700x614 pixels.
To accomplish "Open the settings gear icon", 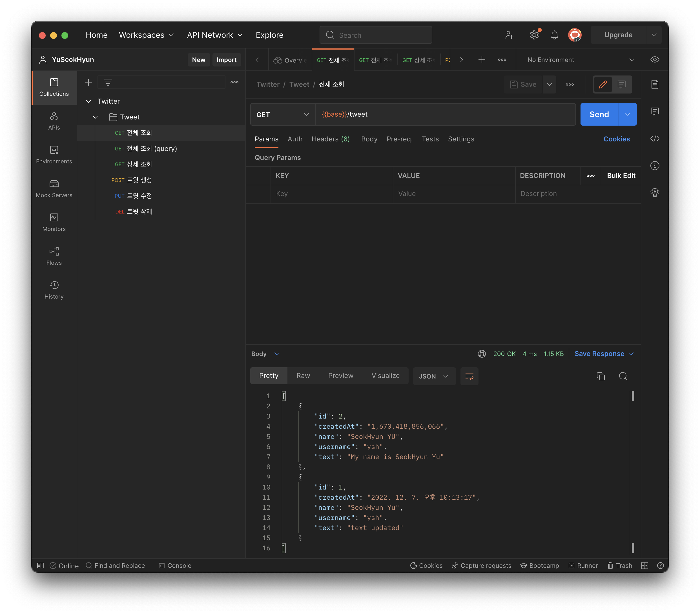I will coord(534,35).
